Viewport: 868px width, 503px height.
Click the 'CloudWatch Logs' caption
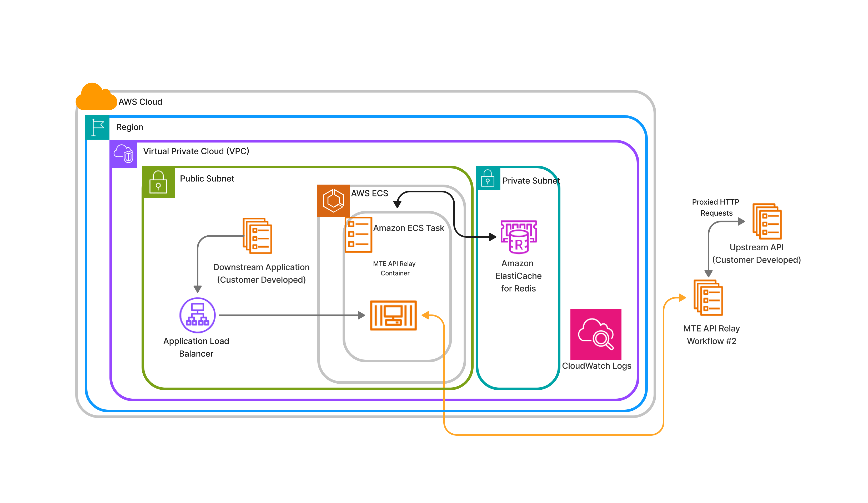(596, 366)
